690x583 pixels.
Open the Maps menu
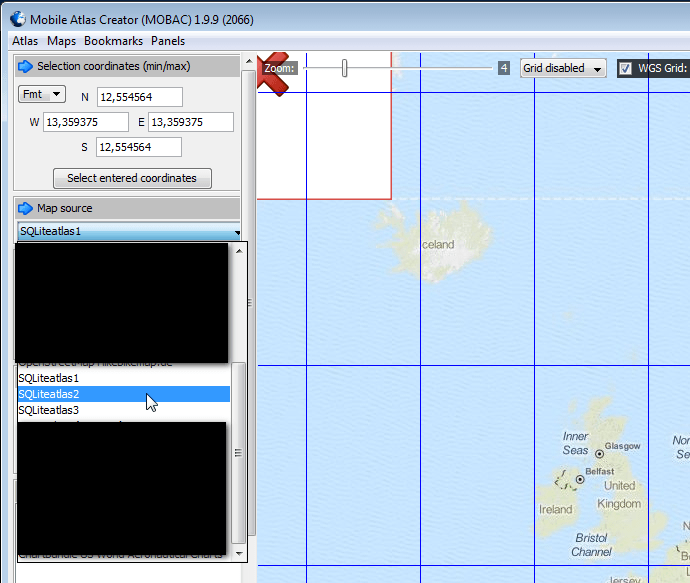(61, 41)
